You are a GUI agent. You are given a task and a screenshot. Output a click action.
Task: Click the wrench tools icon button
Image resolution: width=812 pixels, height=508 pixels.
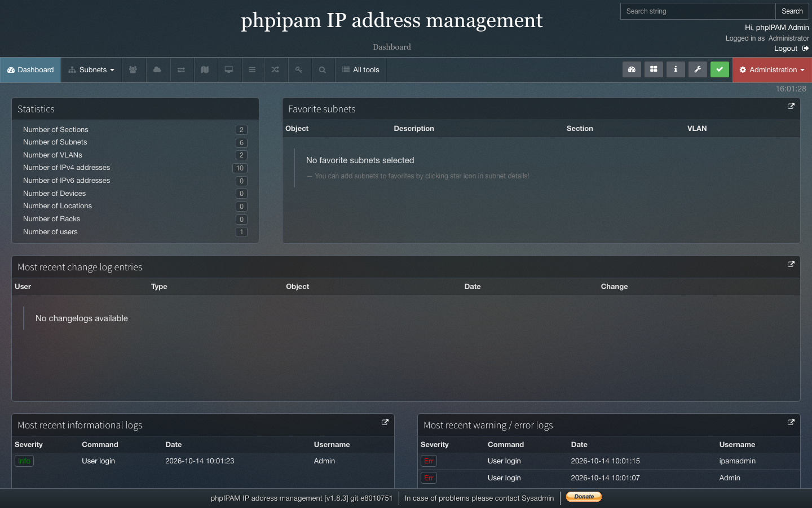(x=698, y=69)
